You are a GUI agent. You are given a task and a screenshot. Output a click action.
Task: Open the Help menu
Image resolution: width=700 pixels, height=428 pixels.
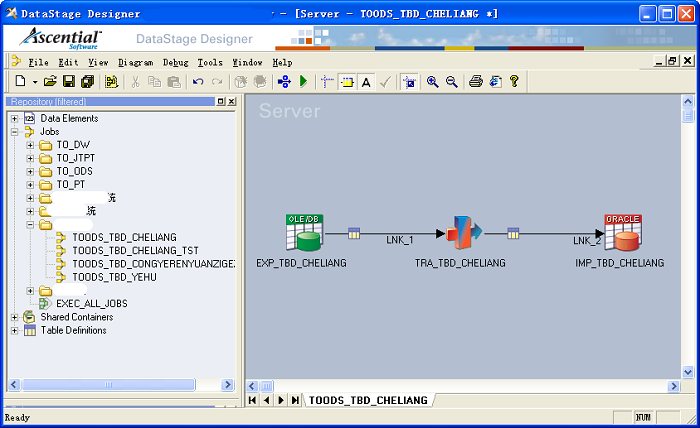click(282, 62)
